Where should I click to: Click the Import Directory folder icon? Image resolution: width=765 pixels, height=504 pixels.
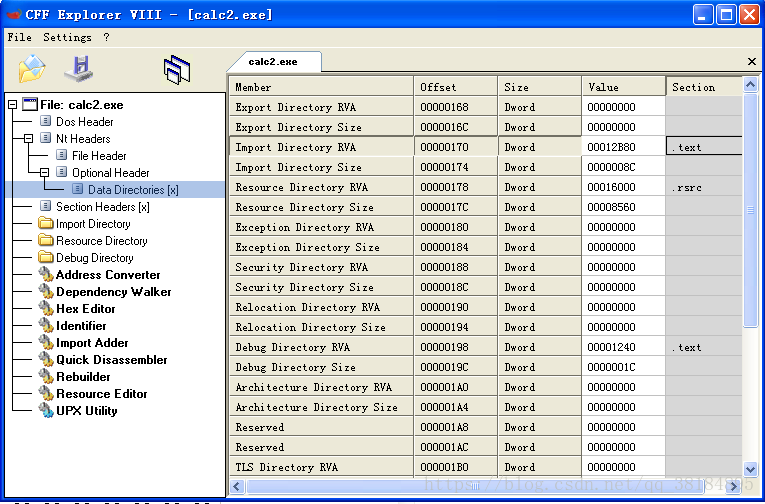(x=46, y=223)
